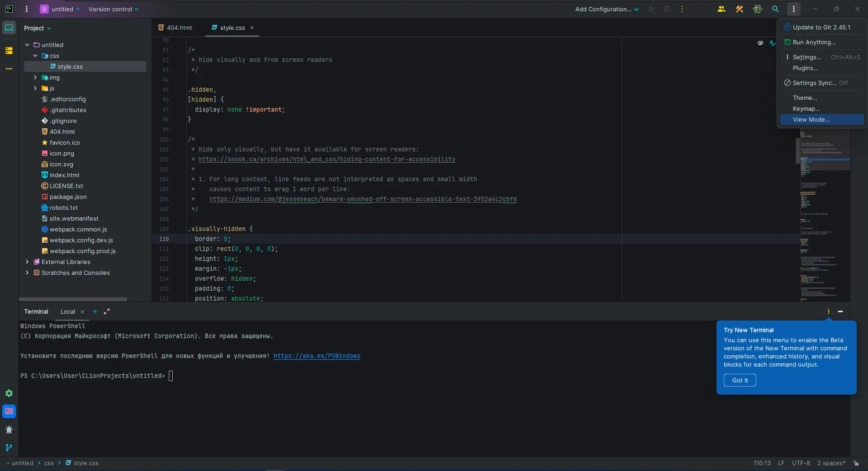This screenshot has height=471, width=868.
Task: Open the Add Configuration dropdown
Action: (607, 9)
